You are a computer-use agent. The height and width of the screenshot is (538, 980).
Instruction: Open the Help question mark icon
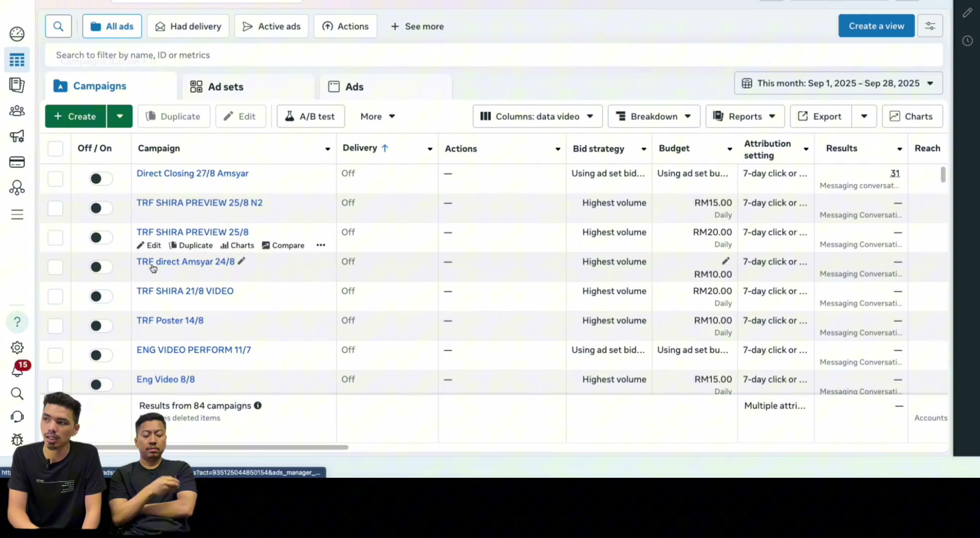(x=17, y=322)
